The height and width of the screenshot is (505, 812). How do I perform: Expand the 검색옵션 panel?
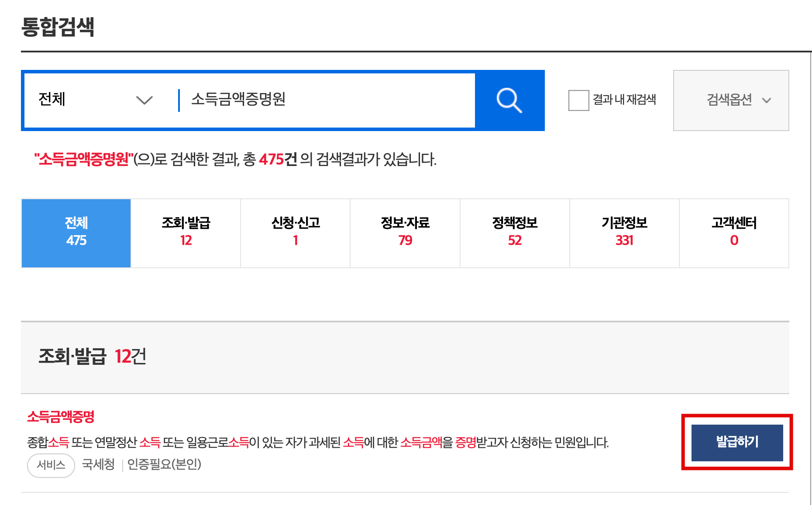click(731, 100)
